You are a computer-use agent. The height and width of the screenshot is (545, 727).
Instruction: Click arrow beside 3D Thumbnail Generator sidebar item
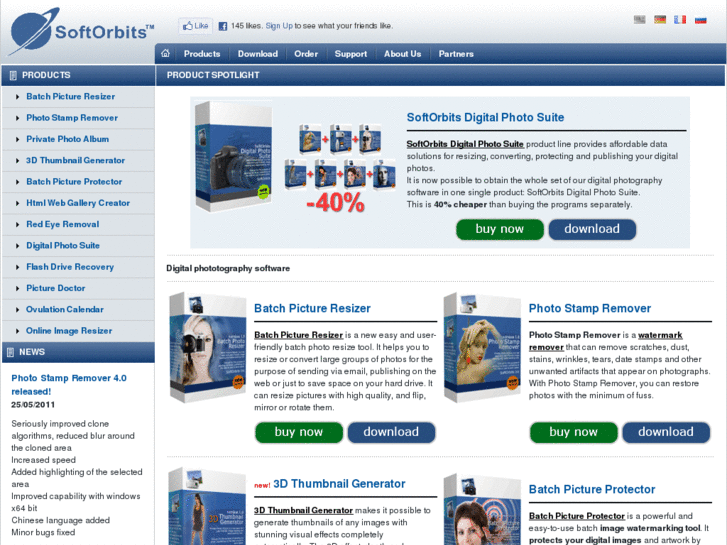point(17,161)
